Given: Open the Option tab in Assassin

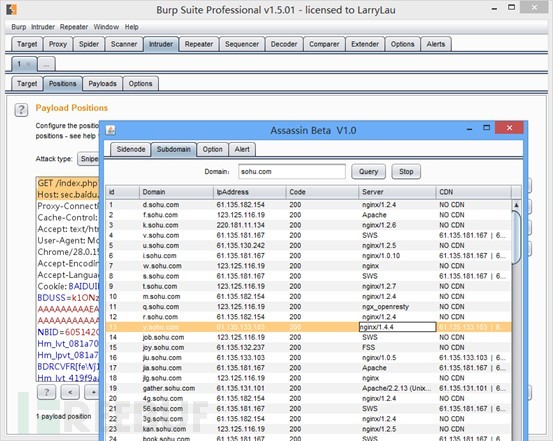Looking at the screenshot, I should pyautogui.click(x=213, y=149).
